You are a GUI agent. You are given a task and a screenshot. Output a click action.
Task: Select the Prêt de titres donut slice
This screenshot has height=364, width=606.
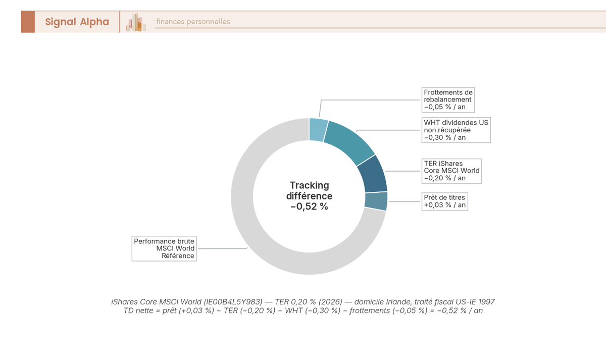click(x=376, y=201)
